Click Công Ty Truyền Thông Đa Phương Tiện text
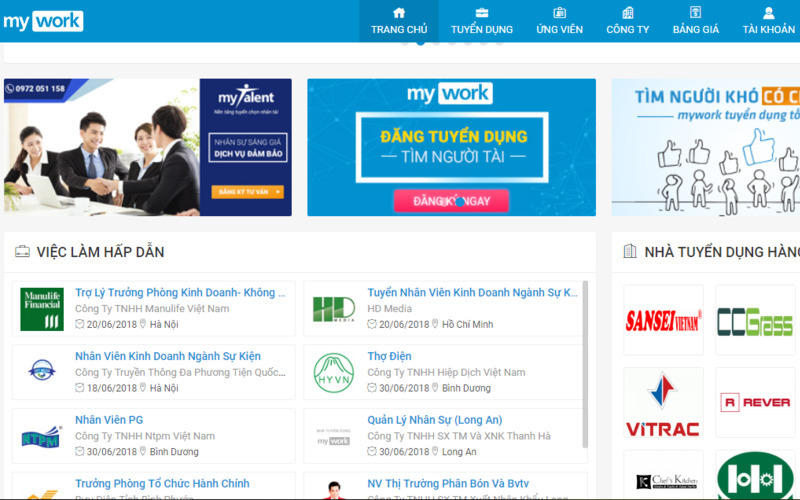Viewport: 800px width, 500px height. point(180,372)
